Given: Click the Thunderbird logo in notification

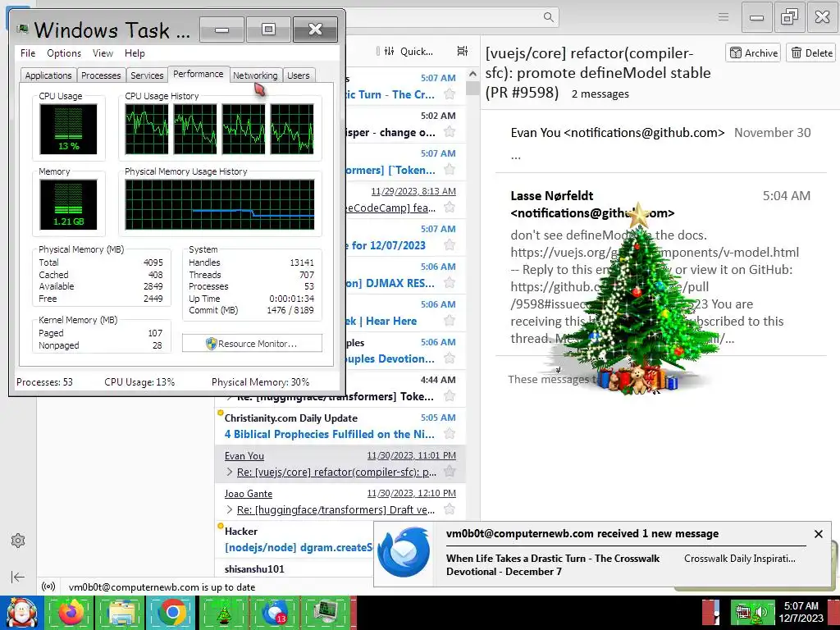Looking at the screenshot, I should point(404,552).
